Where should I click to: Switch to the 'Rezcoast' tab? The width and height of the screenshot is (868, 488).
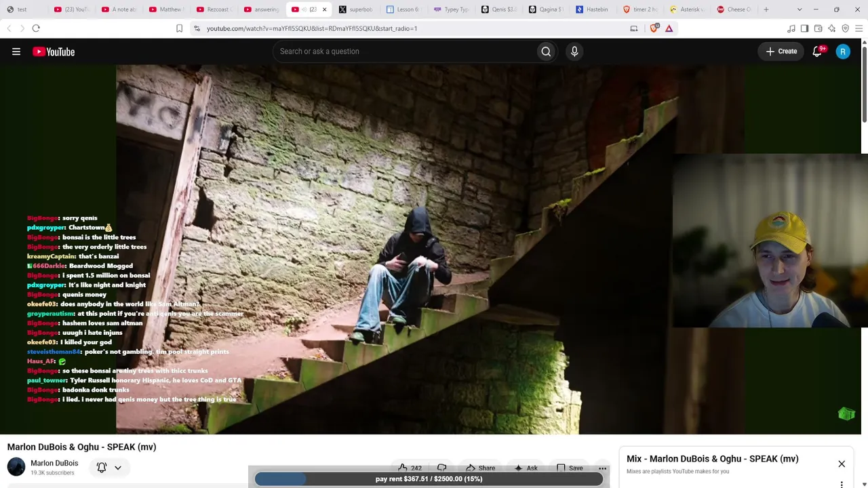(214, 9)
